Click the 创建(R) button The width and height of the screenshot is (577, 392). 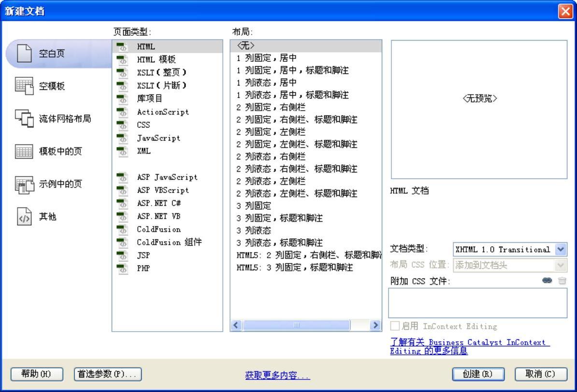click(x=477, y=374)
